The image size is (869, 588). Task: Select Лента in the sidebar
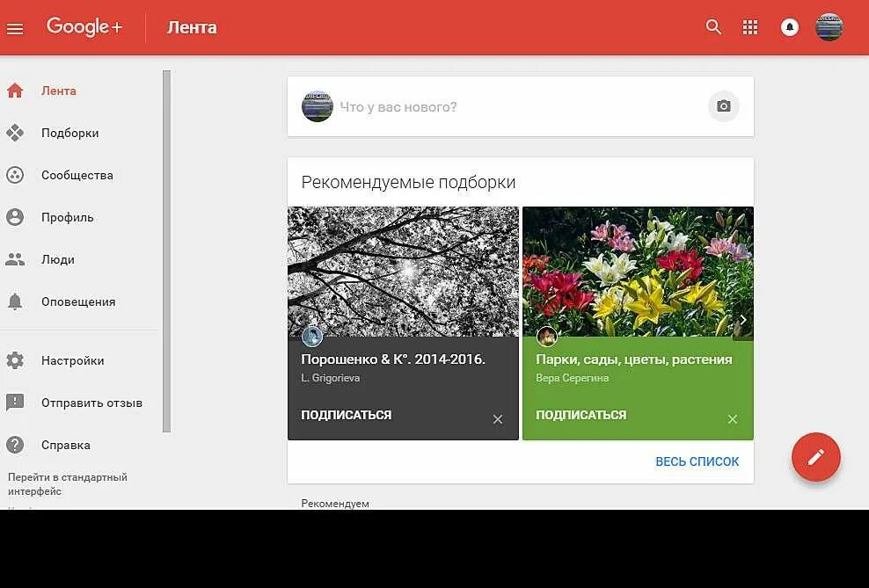tap(59, 91)
